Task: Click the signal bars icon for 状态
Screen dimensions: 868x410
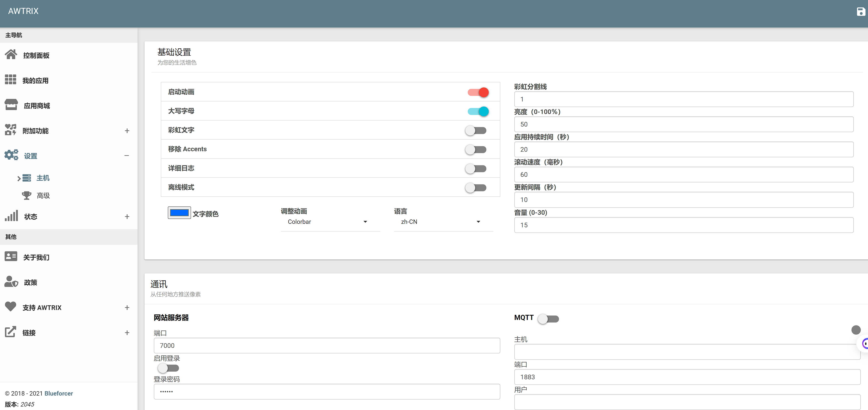Action: point(11,216)
